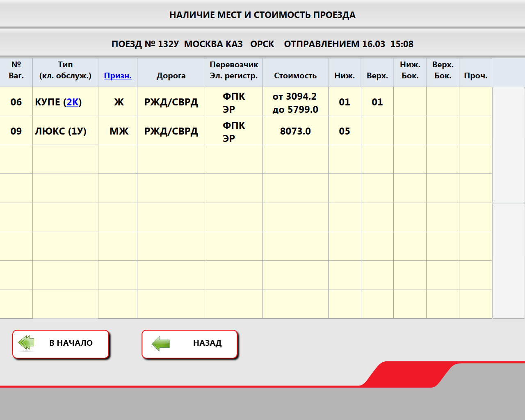Click the Ниж. Бок. column header

410,72
